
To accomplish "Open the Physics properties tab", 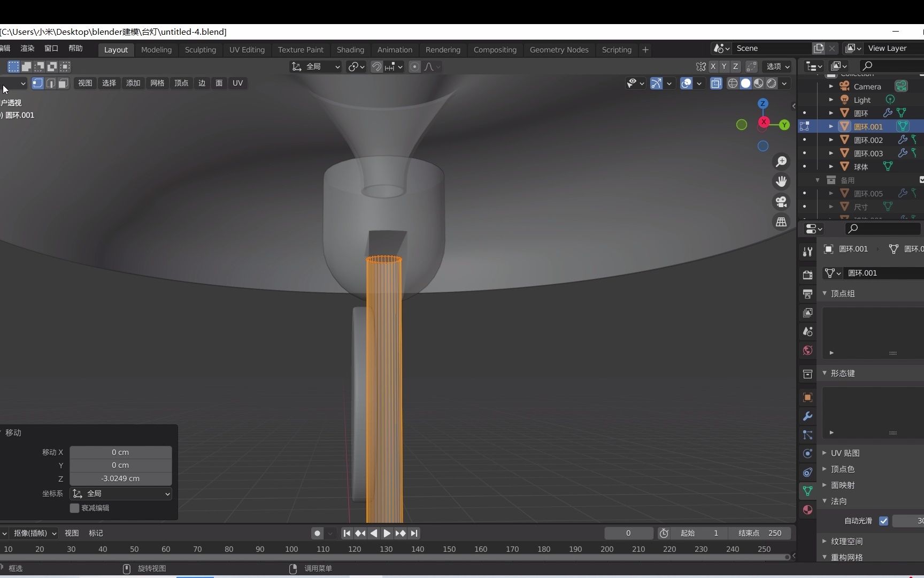I will click(x=808, y=453).
